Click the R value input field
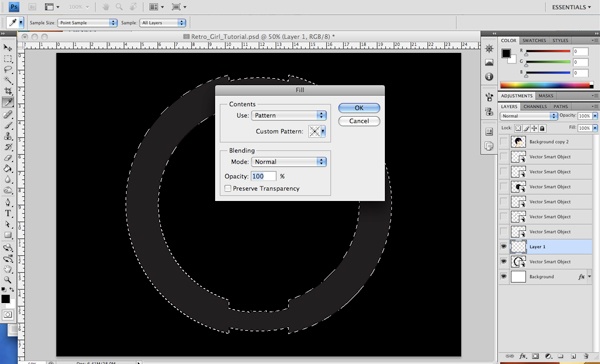The width and height of the screenshot is (600, 364). point(580,51)
